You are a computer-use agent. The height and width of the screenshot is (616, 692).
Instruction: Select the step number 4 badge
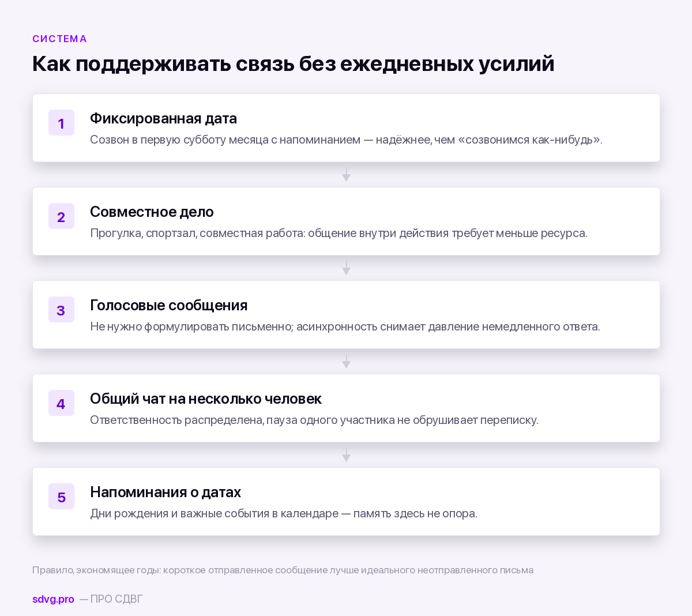(61, 403)
